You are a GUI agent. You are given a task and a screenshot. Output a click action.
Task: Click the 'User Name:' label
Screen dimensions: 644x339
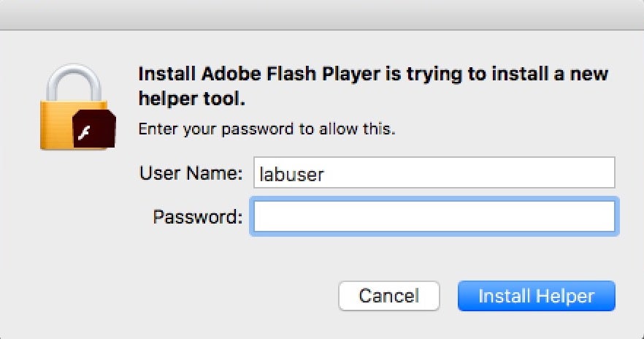click(x=190, y=174)
